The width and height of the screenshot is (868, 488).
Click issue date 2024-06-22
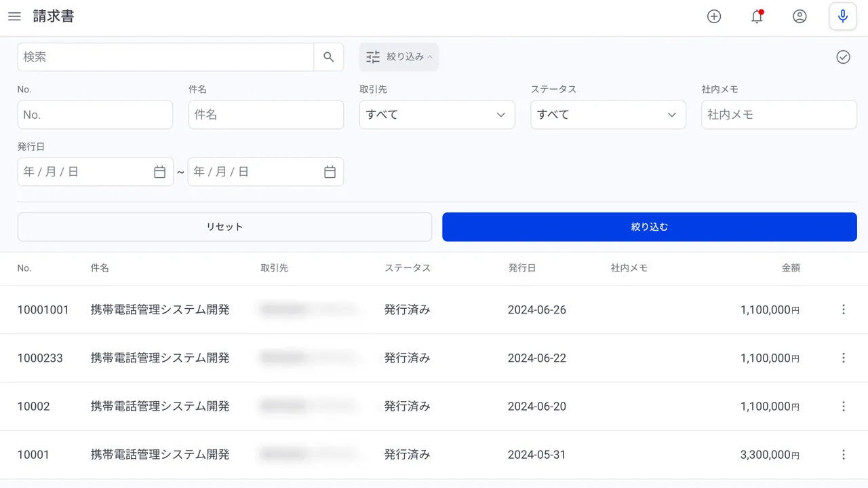(537, 358)
